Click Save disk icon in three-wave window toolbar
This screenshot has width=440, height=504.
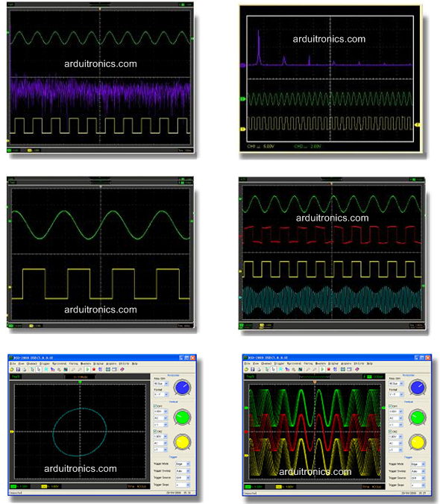[x=253, y=369]
